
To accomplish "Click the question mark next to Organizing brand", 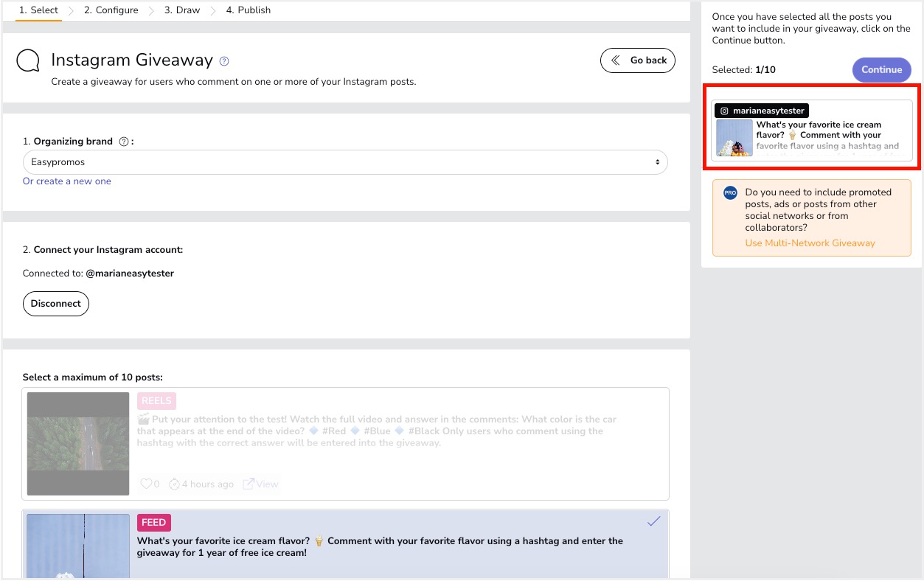I will point(124,142).
